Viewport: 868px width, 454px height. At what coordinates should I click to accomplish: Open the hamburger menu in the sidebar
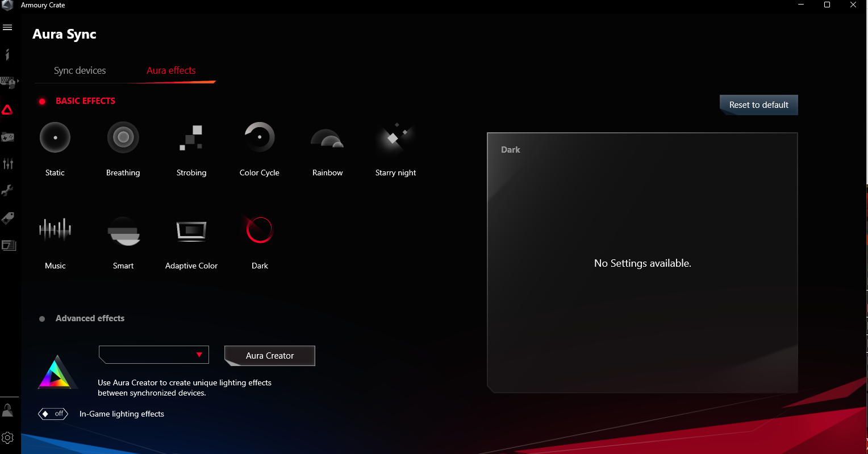point(7,27)
